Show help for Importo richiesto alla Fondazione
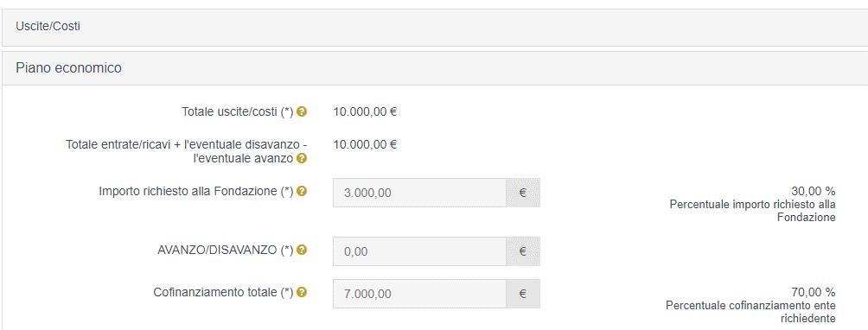This screenshot has width=868, height=330. [302, 191]
